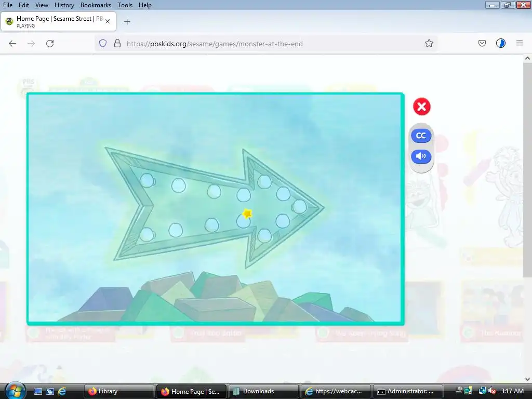Click the page scrollbar down arrow

pos(527,379)
